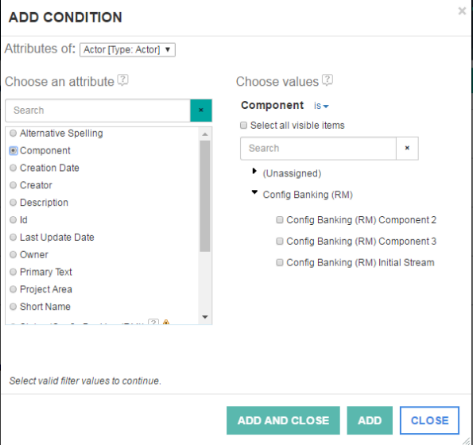Collapse the Config Banking (RM) node

click(255, 192)
